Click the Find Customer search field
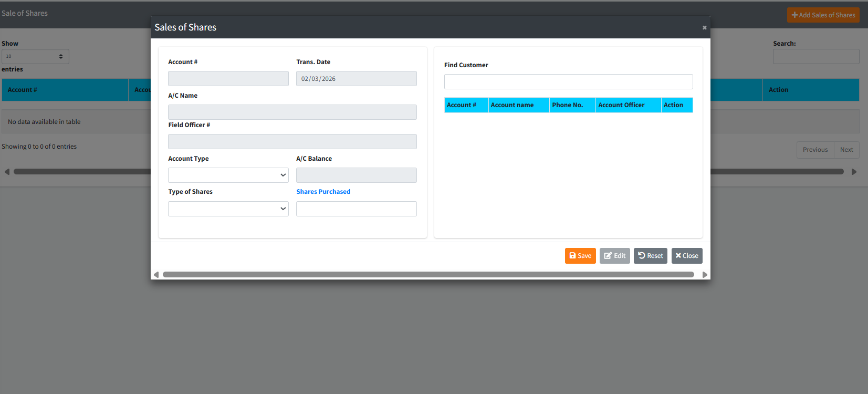The width and height of the screenshot is (868, 394). pyautogui.click(x=568, y=81)
